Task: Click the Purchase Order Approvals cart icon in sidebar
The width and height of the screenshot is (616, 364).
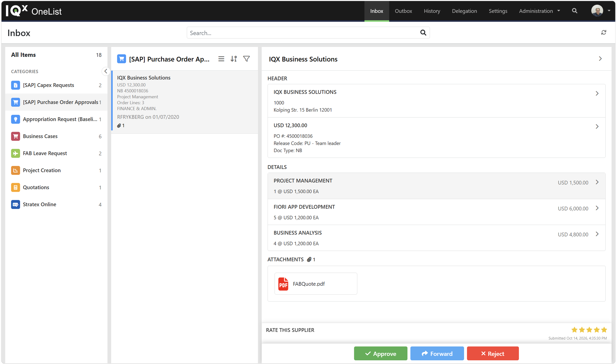Action: 15,102
